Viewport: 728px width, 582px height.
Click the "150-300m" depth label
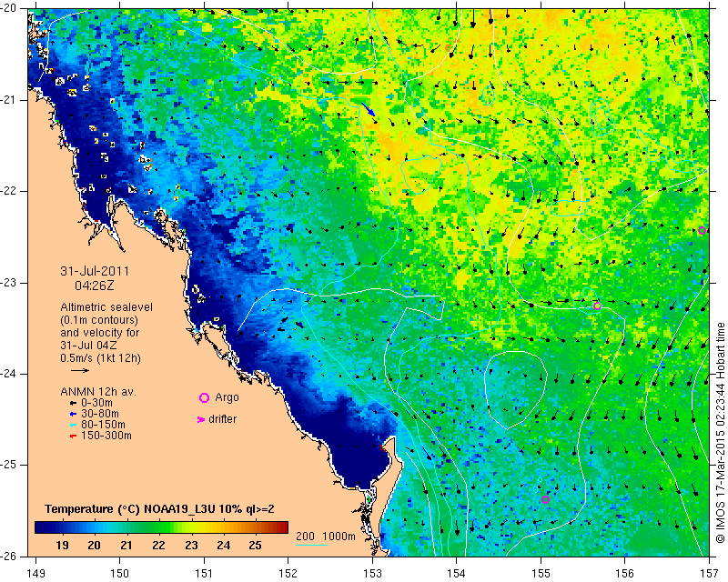pos(106,436)
